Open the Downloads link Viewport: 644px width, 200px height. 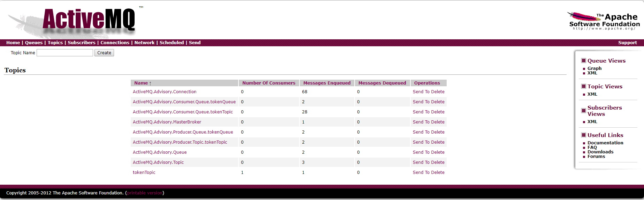(x=600, y=152)
